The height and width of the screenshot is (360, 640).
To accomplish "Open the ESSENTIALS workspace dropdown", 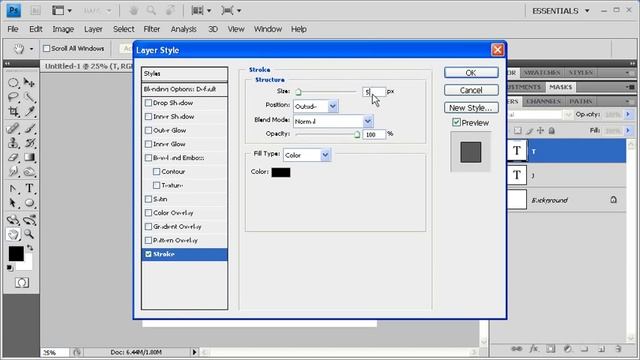I will pos(561,11).
